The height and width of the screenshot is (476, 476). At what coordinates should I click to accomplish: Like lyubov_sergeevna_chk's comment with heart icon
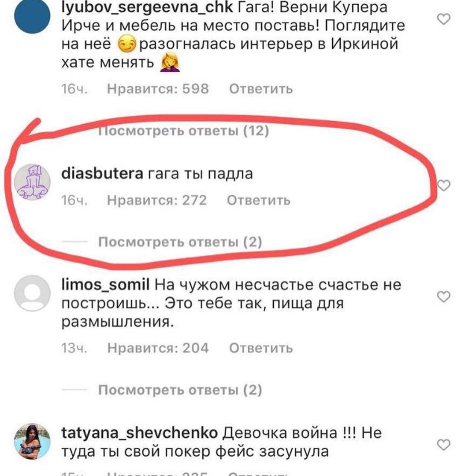click(443, 19)
